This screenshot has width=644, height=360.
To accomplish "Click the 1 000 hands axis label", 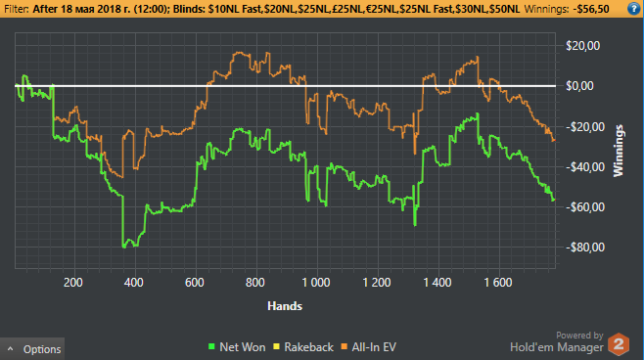I will tap(316, 283).
